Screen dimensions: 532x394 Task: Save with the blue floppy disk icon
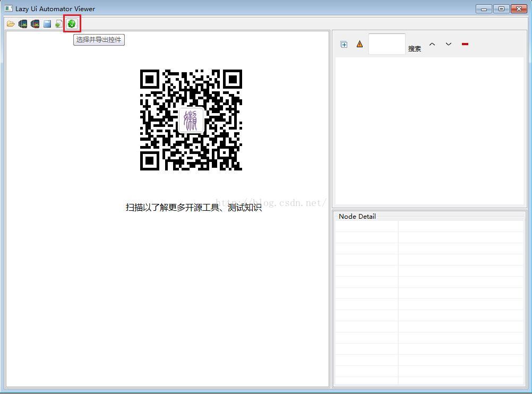47,24
